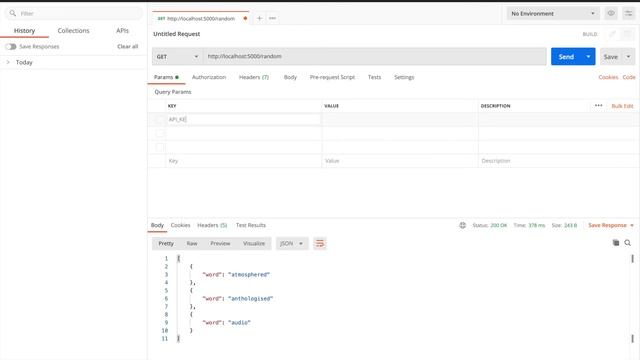The width and height of the screenshot is (640, 360).
Task: Select the response Headers (5) tab
Action: [x=212, y=225]
